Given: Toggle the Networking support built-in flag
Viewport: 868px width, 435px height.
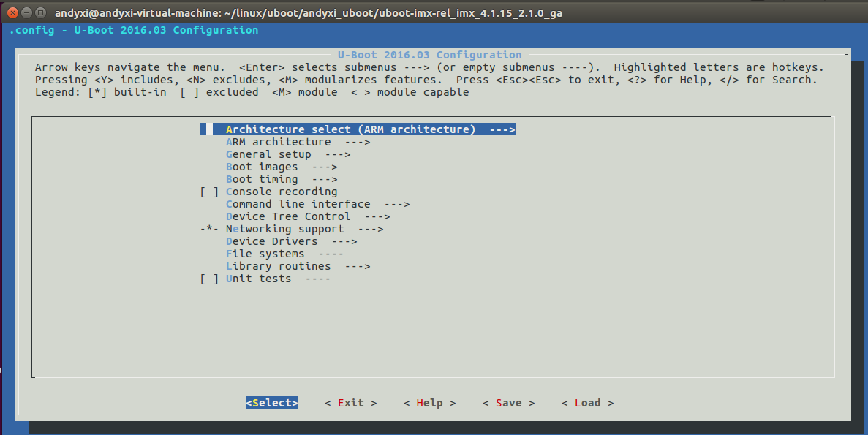Looking at the screenshot, I should pos(208,228).
